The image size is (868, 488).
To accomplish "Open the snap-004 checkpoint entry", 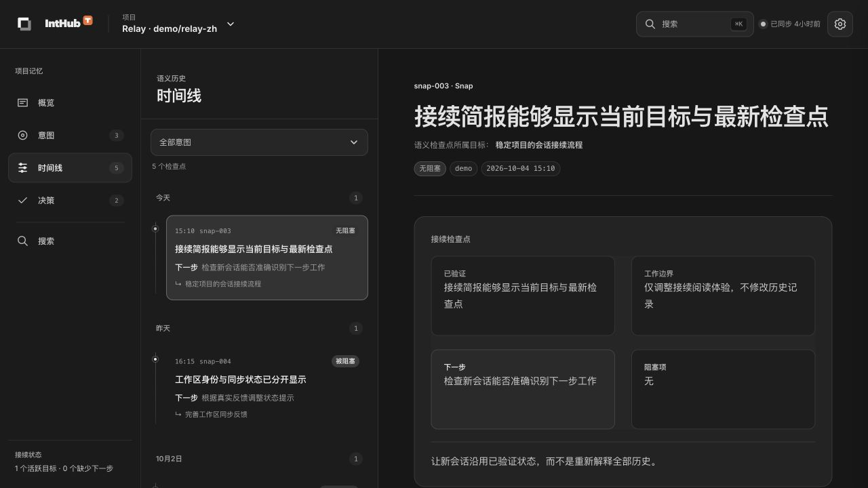I will [x=267, y=388].
